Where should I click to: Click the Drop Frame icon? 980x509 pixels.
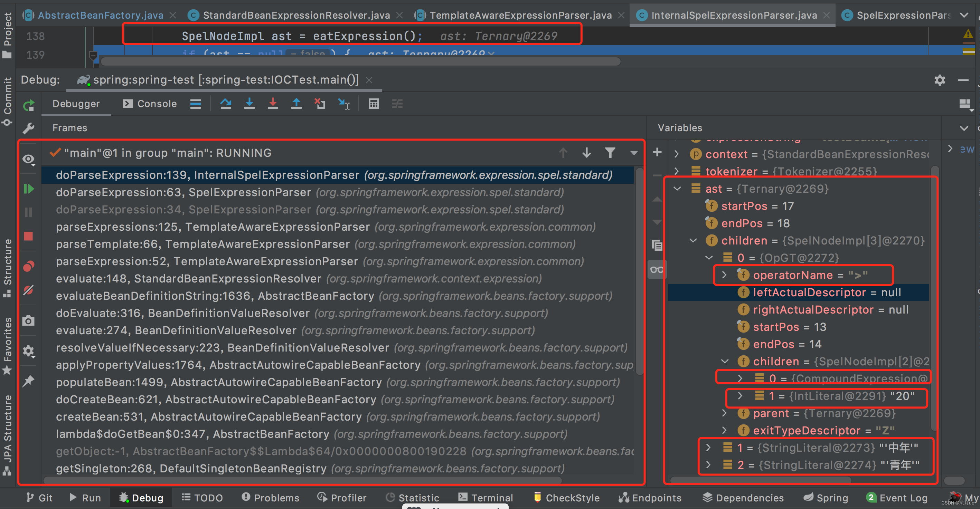pos(320,104)
